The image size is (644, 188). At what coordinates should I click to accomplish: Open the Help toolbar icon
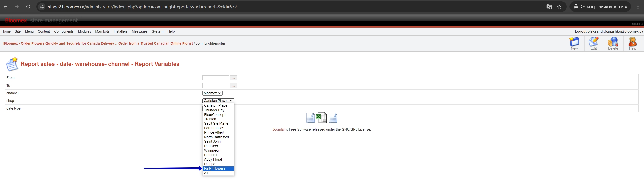[632, 44]
